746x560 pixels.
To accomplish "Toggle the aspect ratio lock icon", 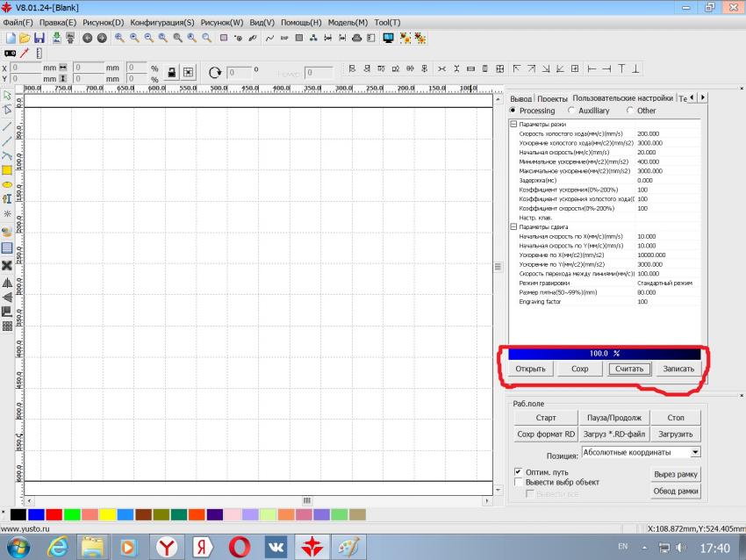I will pyautogui.click(x=172, y=73).
